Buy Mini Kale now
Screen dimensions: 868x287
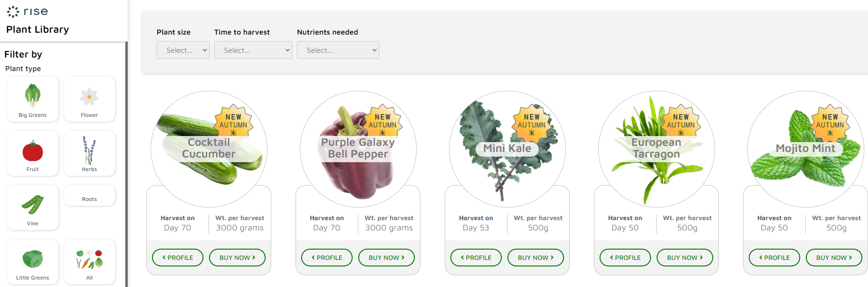pyautogui.click(x=535, y=258)
